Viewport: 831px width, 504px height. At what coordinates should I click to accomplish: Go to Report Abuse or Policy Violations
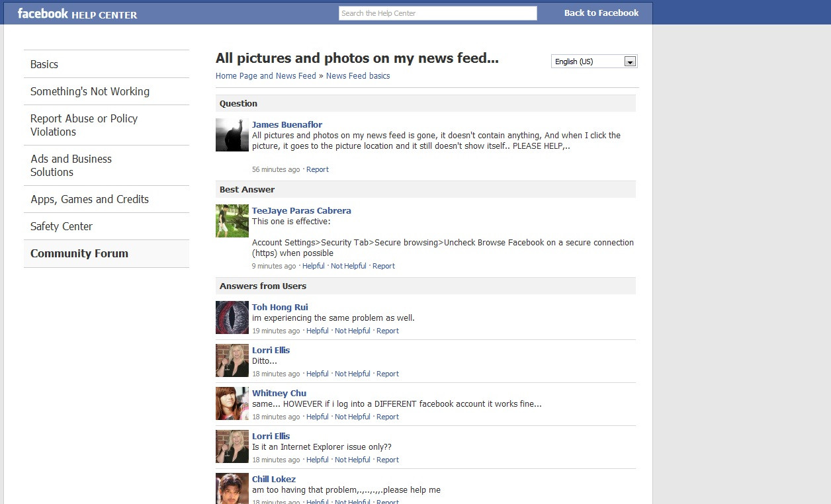pos(84,125)
